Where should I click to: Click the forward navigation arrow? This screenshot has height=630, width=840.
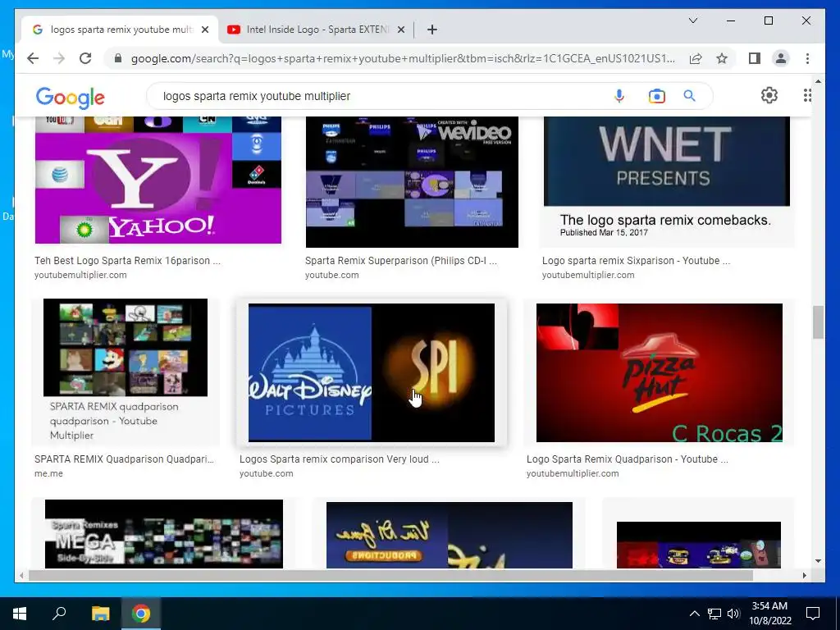[59, 58]
